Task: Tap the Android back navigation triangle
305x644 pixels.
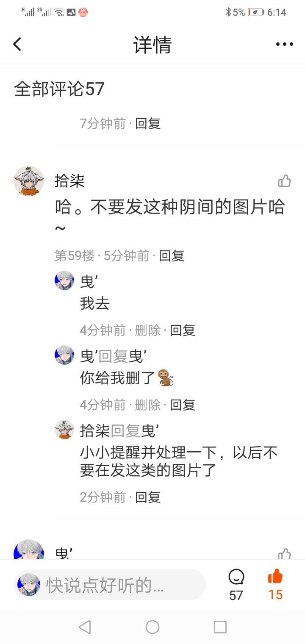Action: tap(85, 627)
